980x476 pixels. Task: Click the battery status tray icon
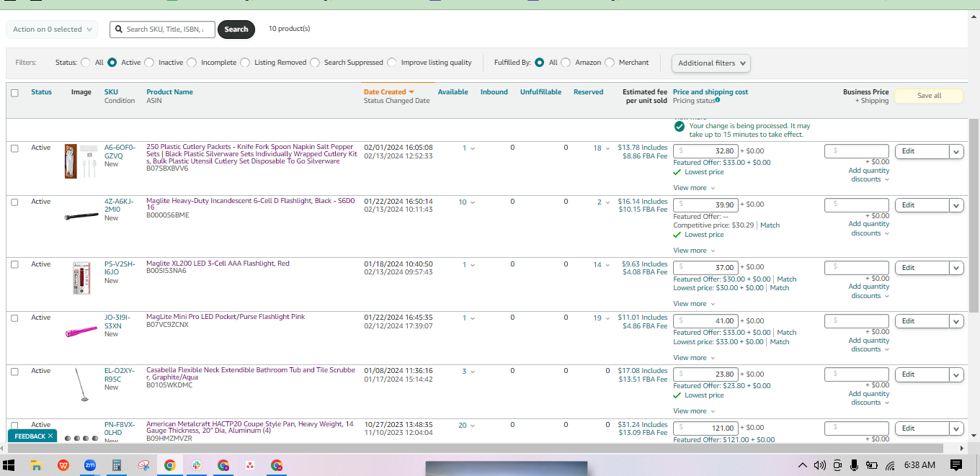click(872, 465)
